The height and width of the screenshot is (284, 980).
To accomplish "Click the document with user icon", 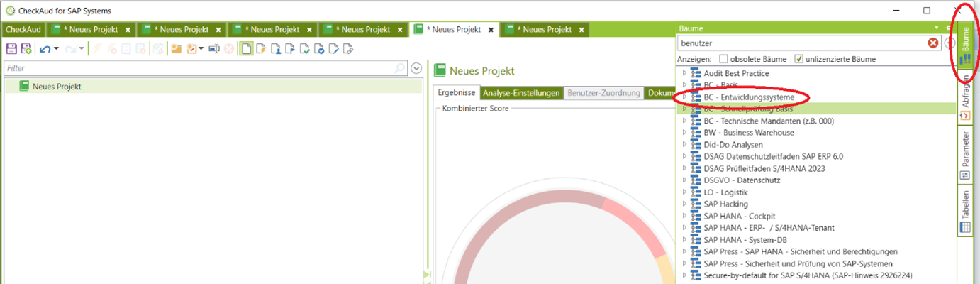I will 276,49.
